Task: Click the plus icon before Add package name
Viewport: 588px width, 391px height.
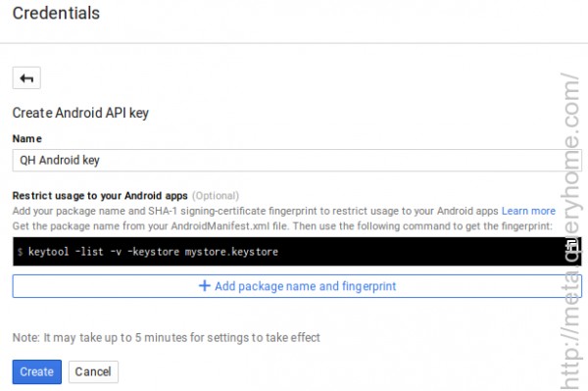Action: [205, 286]
